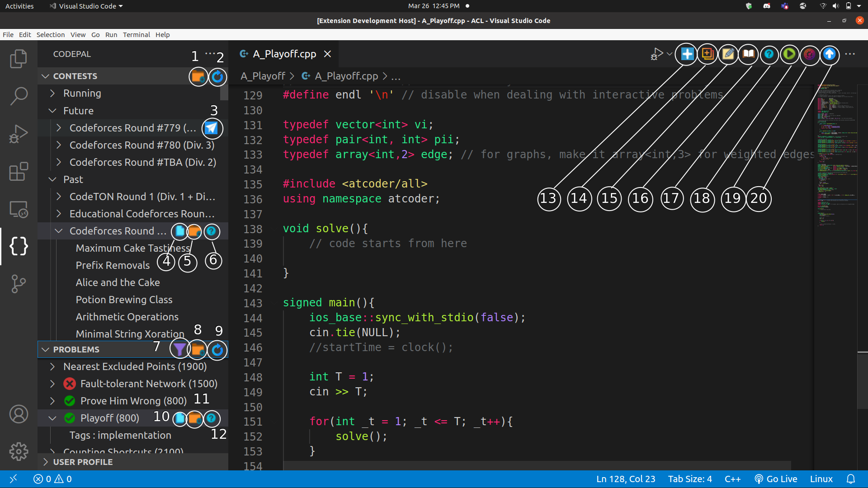Image resolution: width=868 pixels, height=488 pixels.
Task: Open run/debug dropdown arrow beside play-bug icon
Action: coord(670,54)
